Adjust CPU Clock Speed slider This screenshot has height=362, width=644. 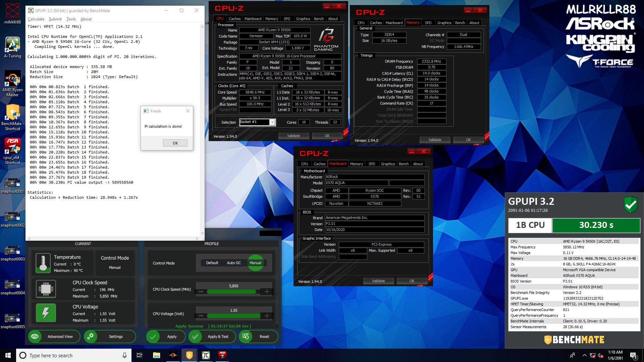click(233, 292)
